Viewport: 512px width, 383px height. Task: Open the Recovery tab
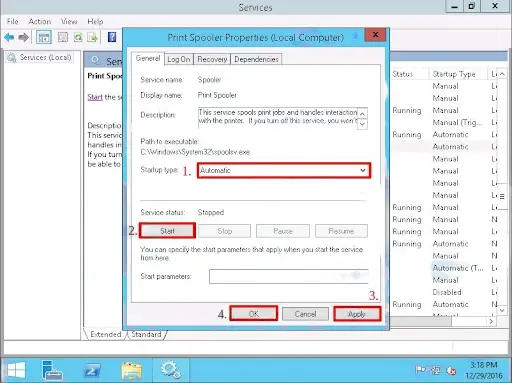[x=212, y=59]
